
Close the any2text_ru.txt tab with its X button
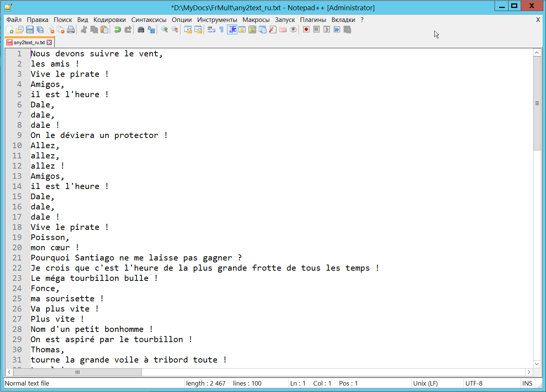tap(49, 42)
